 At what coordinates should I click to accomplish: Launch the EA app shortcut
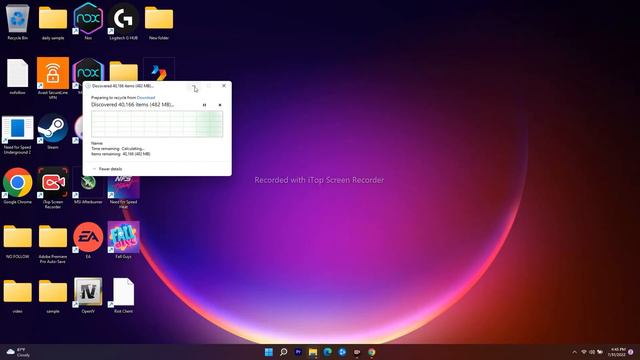(x=88, y=240)
